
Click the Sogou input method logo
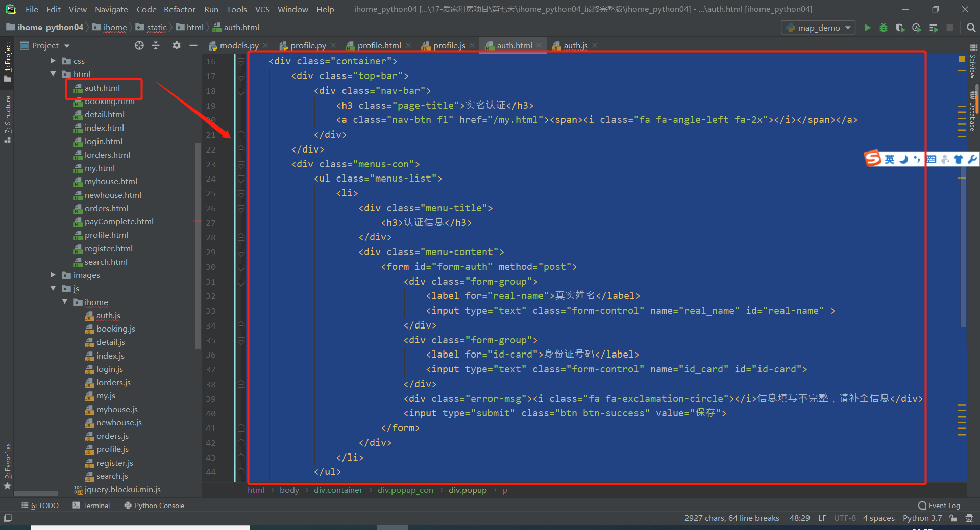click(x=873, y=159)
